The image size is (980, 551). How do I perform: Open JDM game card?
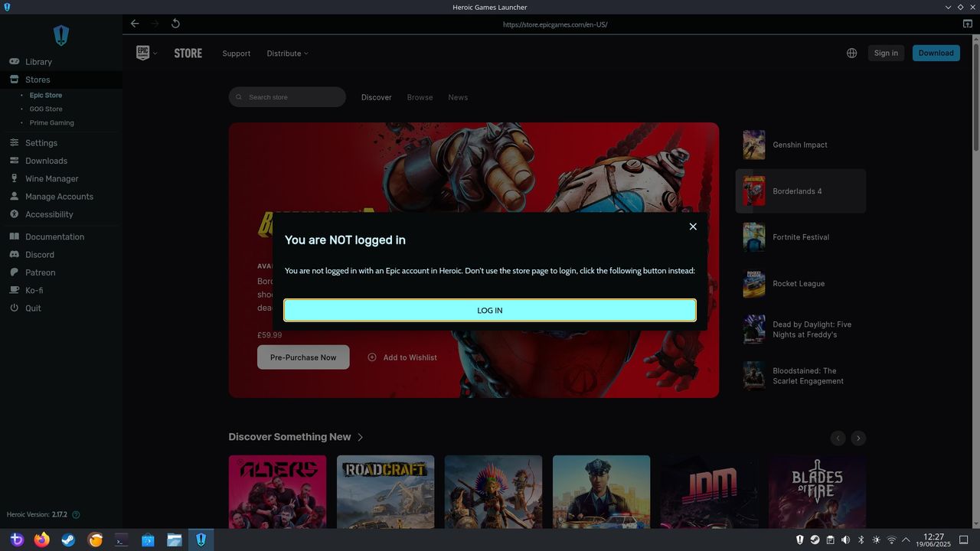[x=709, y=492]
